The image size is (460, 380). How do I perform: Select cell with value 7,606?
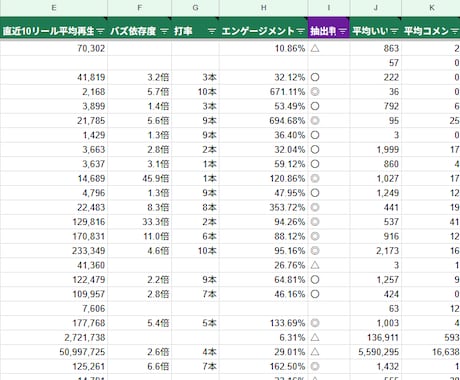54,308
